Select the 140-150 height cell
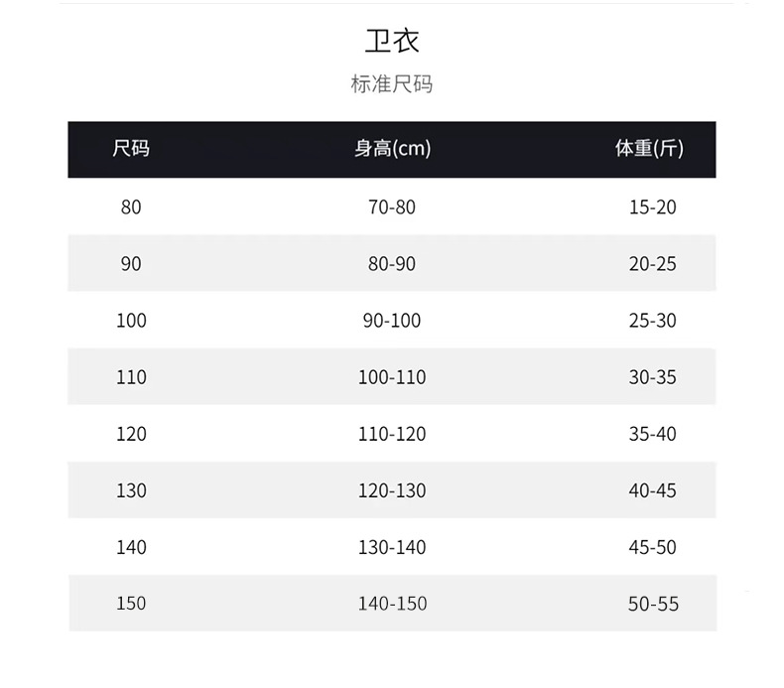The width and height of the screenshot is (784, 688). 392,604
